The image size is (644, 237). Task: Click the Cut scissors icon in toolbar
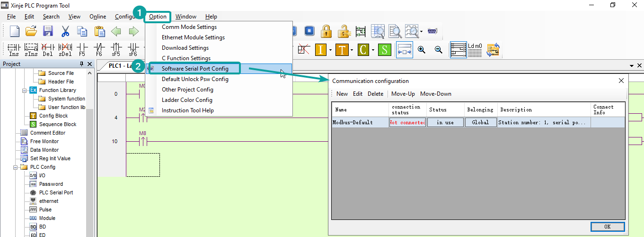click(65, 32)
